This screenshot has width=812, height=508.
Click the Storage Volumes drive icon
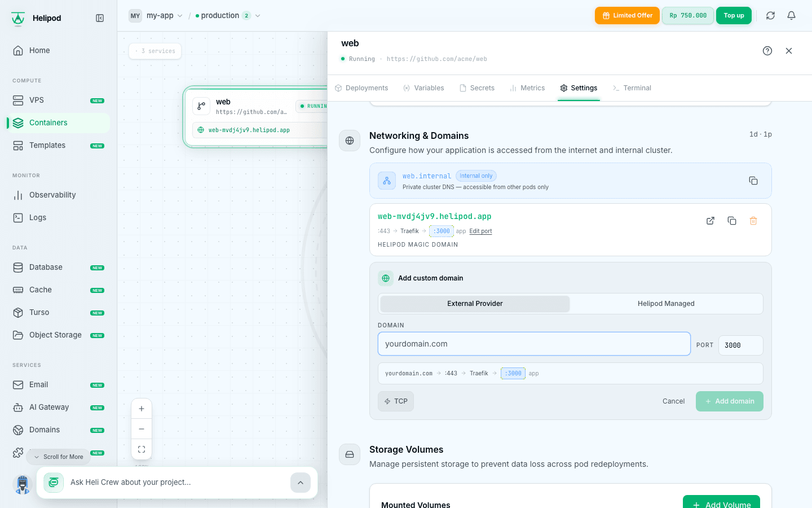[x=350, y=454]
